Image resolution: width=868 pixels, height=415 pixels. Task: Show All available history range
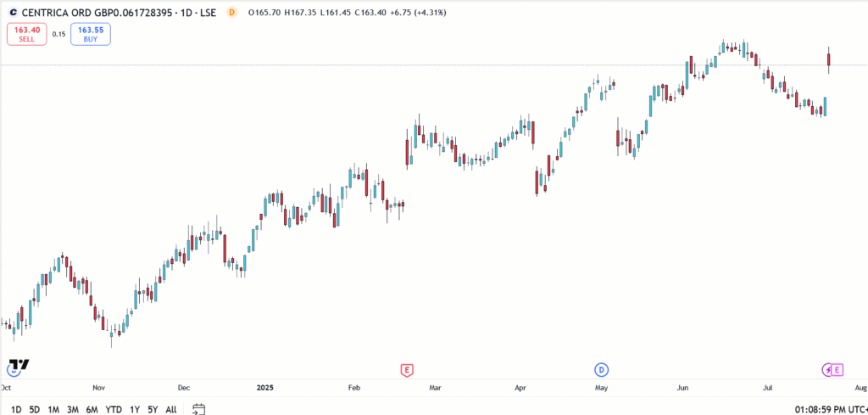coord(171,409)
